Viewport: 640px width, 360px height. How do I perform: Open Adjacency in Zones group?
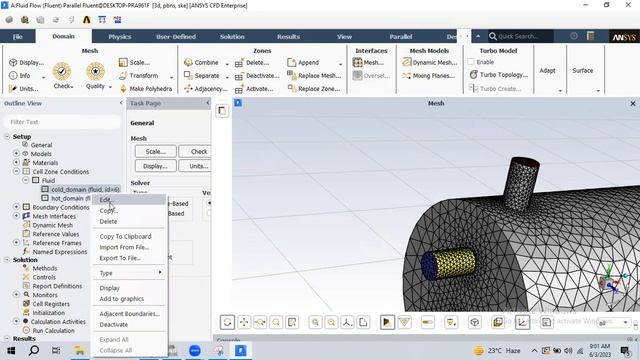206,89
